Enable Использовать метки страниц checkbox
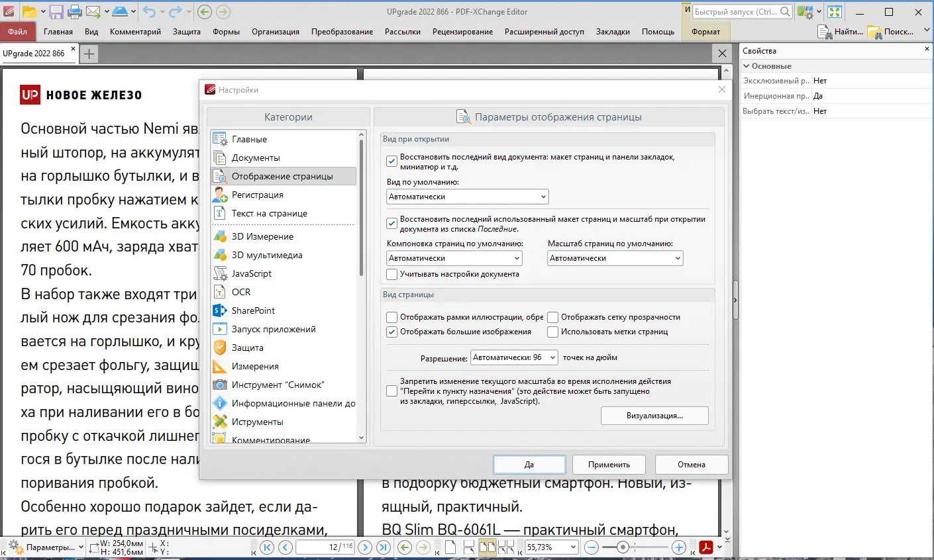Screen dimensions: 934x560 (552, 332)
